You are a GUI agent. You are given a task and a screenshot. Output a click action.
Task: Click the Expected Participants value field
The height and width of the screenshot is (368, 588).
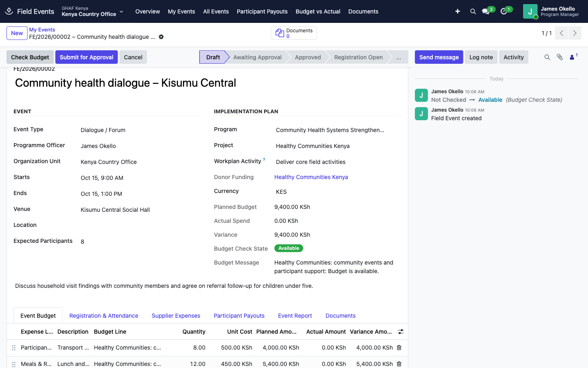point(140,242)
